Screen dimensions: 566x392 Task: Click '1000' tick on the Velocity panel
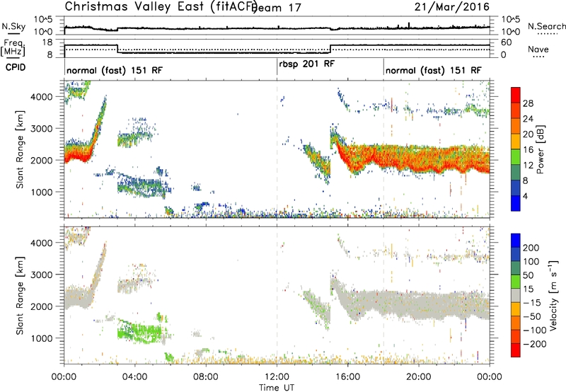tap(42, 338)
